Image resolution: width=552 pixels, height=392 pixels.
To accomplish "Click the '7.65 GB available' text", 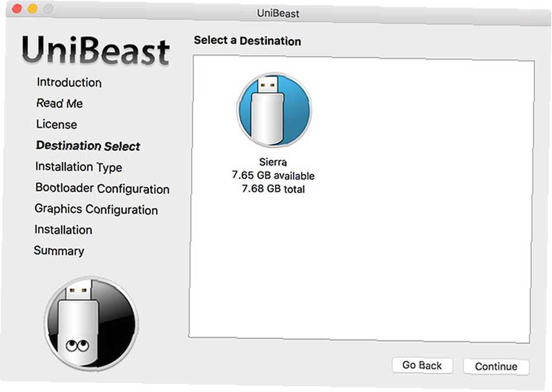I will (x=273, y=176).
